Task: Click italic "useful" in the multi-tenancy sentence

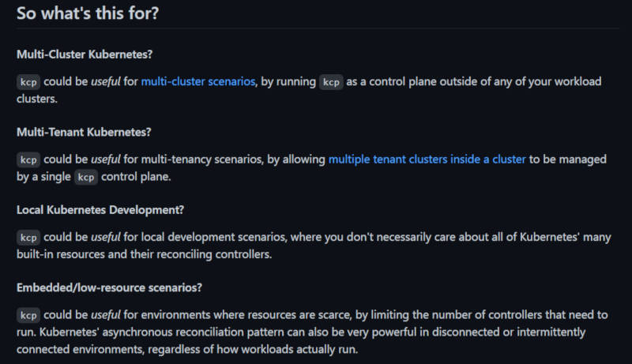Action: pyautogui.click(x=106, y=159)
